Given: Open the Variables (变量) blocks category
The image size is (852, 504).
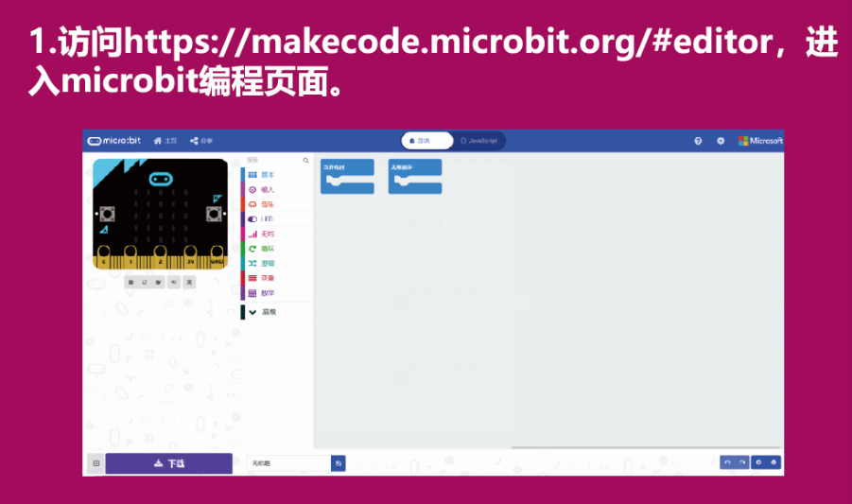Looking at the screenshot, I should (x=277, y=277).
